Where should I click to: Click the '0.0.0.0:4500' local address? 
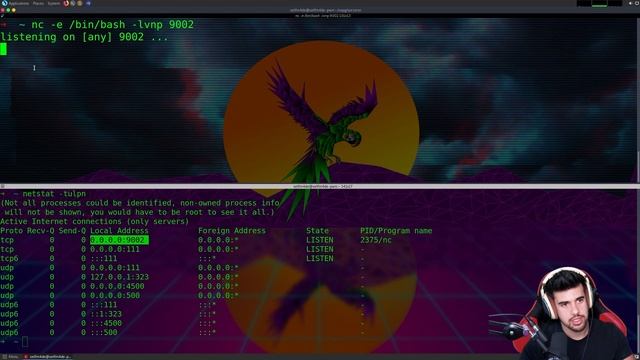pos(117,287)
